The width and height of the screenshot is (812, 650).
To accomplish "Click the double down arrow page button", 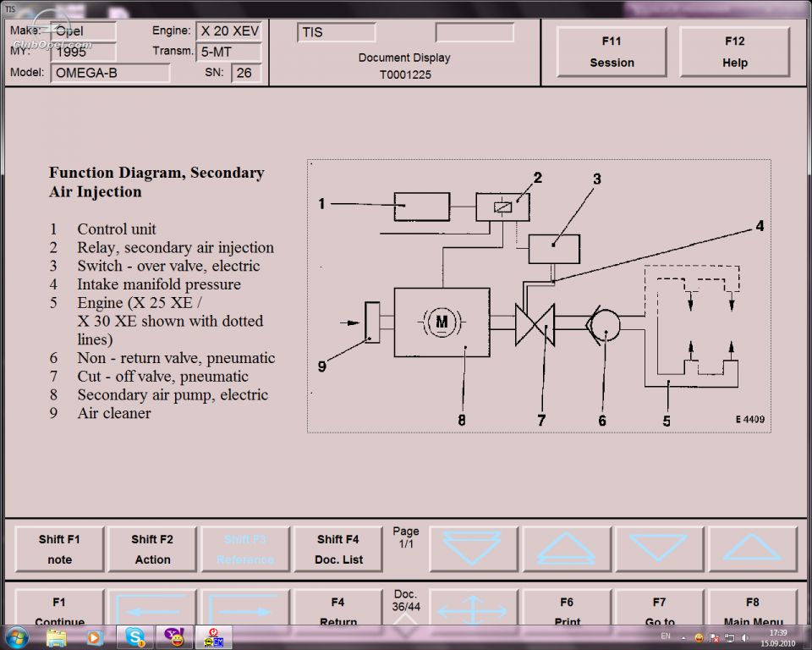I will 474,549.
